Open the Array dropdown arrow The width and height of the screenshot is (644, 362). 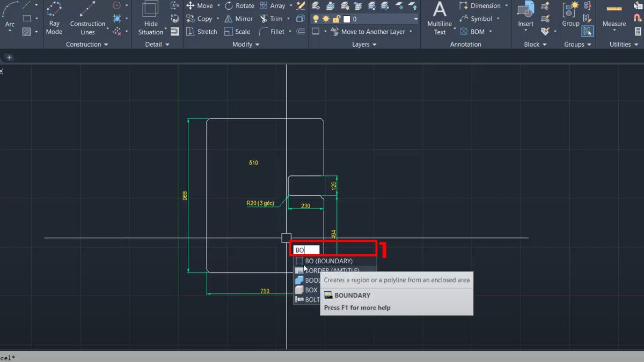(x=291, y=6)
